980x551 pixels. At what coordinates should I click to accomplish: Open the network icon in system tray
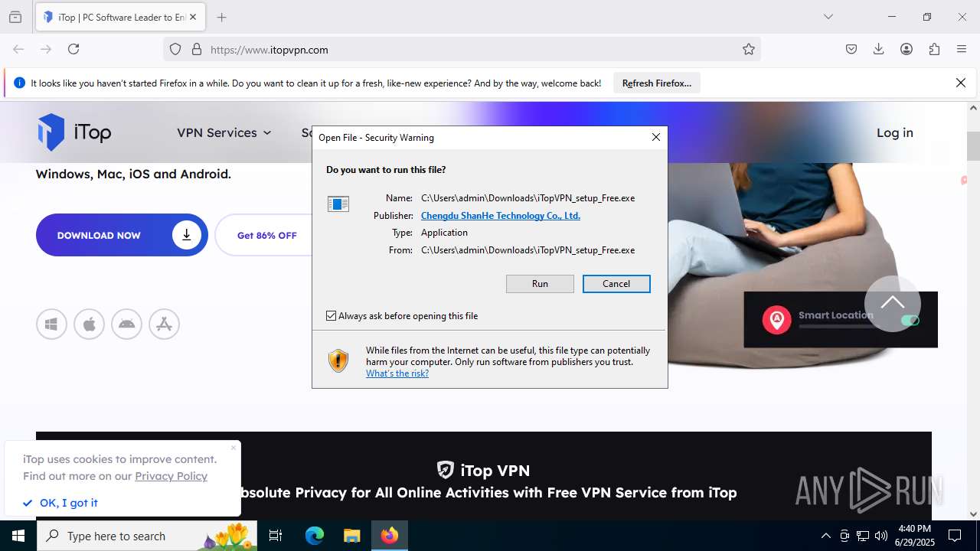(863, 536)
